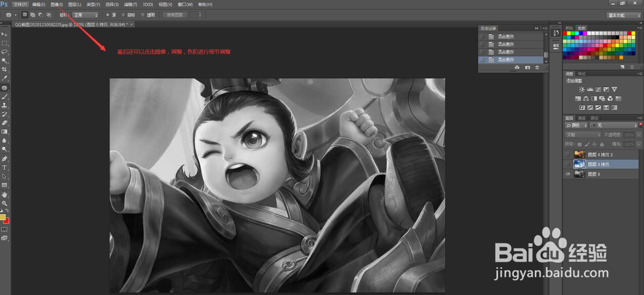This screenshot has height=295, width=644.
Task: Add a Black & White adjustment
Action: 594,98
